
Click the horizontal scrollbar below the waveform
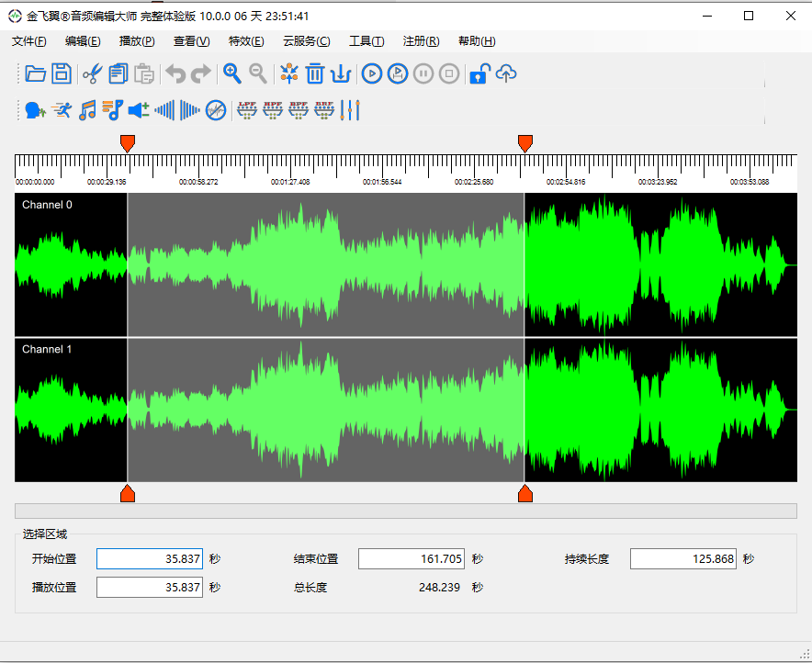pyautogui.click(x=405, y=511)
